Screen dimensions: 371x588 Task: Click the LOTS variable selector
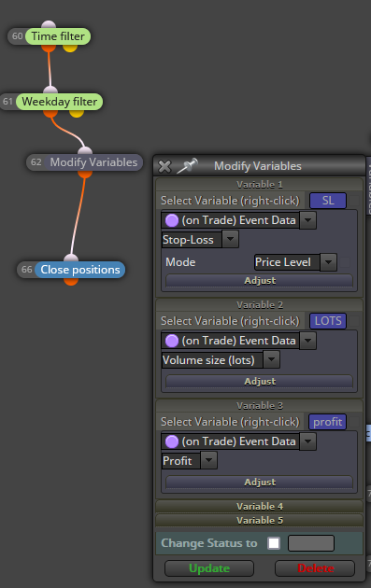pos(328,321)
